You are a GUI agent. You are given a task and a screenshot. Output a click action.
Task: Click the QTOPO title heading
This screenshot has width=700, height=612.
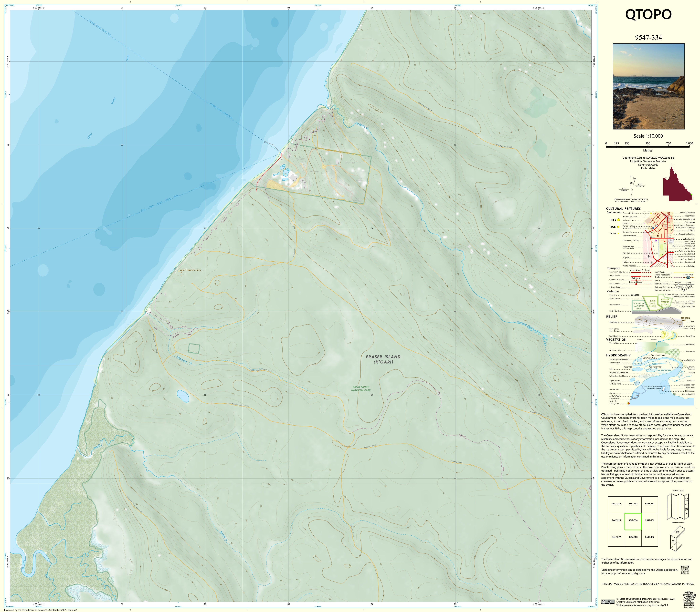tap(648, 15)
